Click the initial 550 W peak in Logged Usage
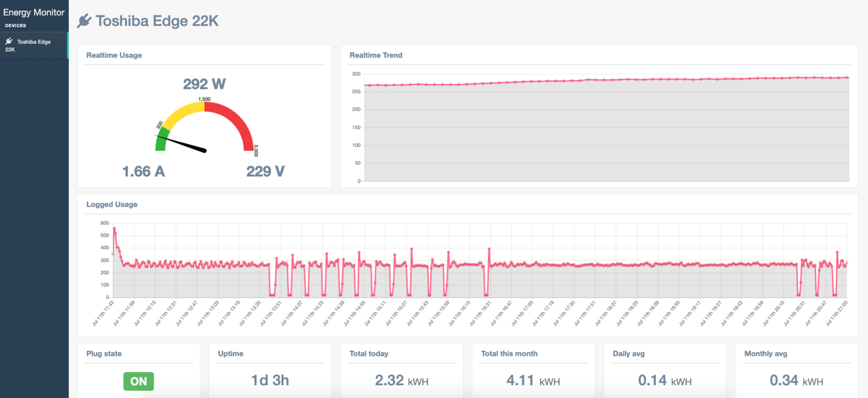Viewport: 868px width, 398px height. click(114, 229)
